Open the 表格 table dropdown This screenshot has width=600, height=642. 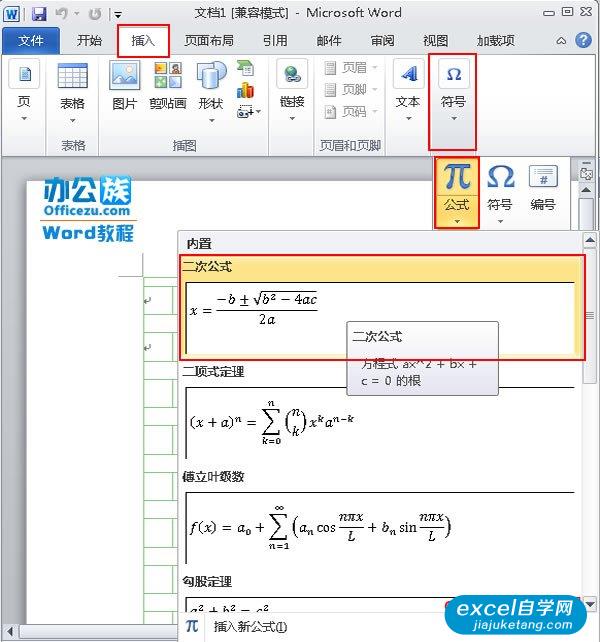pyautogui.click(x=72, y=93)
